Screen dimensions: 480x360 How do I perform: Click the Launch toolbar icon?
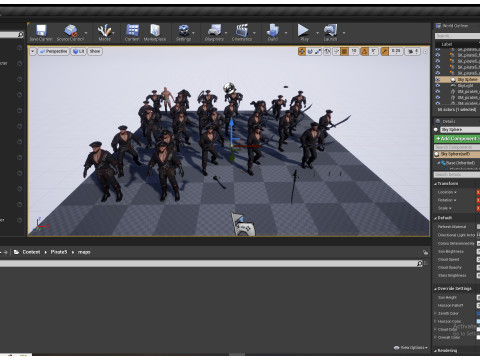coord(330,33)
